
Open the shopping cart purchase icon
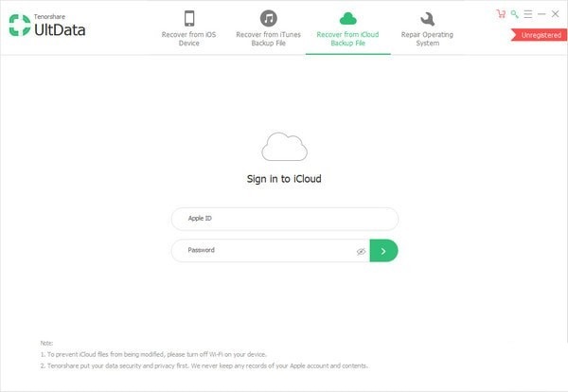pyautogui.click(x=501, y=14)
